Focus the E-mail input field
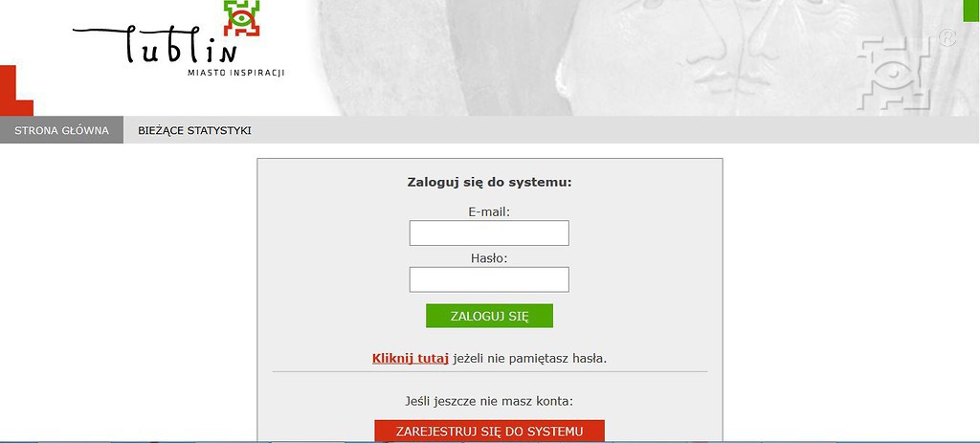This screenshot has height=443, width=980. [489, 233]
